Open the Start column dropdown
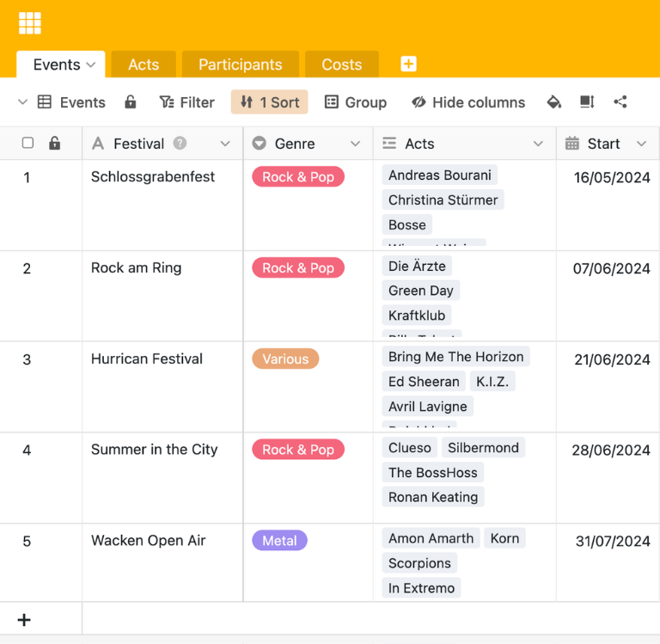The width and height of the screenshot is (660, 644). (641, 144)
